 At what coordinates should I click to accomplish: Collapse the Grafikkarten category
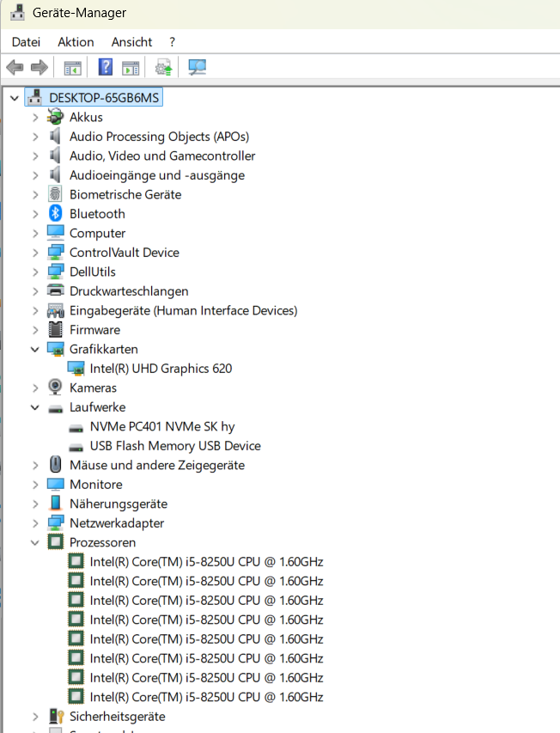(x=35, y=349)
